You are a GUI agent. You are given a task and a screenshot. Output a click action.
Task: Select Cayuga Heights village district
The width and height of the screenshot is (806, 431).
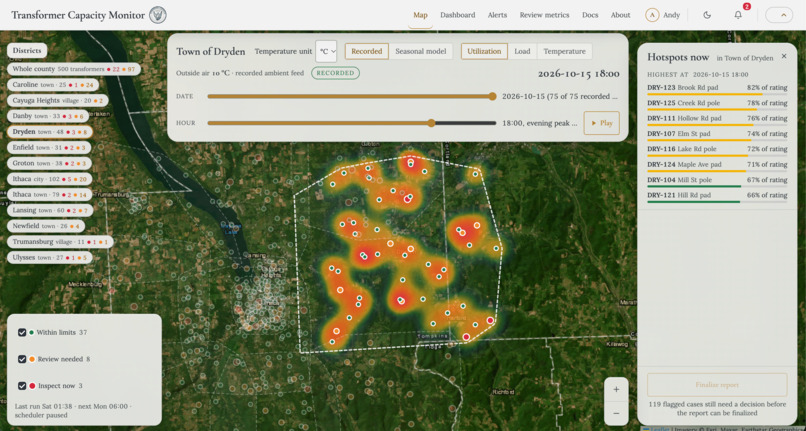pyautogui.click(x=58, y=100)
